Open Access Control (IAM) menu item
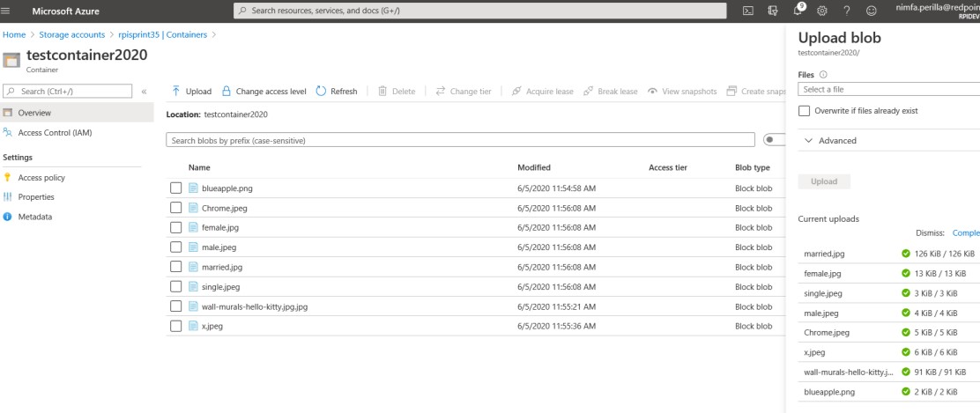The image size is (980, 413). coord(55,133)
